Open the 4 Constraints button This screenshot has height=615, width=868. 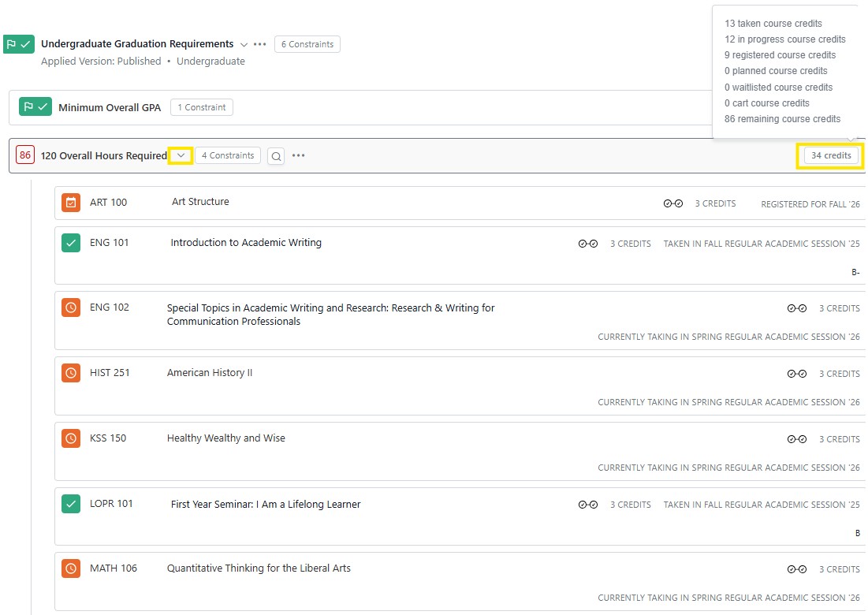tap(228, 155)
